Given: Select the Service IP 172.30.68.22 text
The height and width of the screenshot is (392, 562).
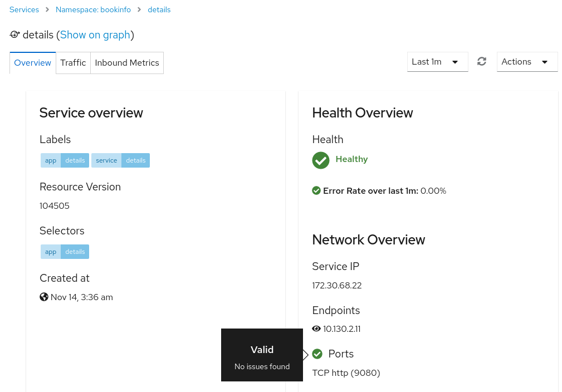Looking at the screenshot, I should point(337,285).
